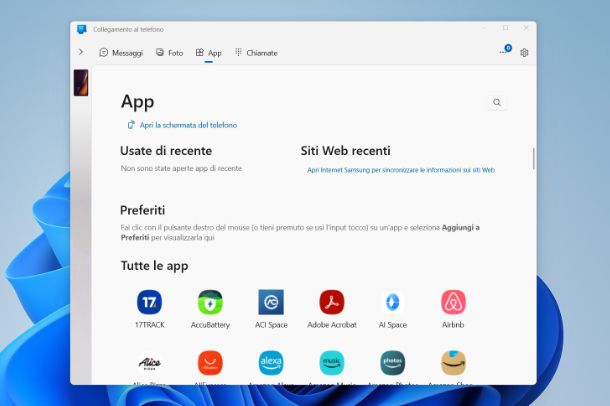The image size is (610, 406).
Task: Open the Amazon Photos app icon
Action: coord(393,363)
